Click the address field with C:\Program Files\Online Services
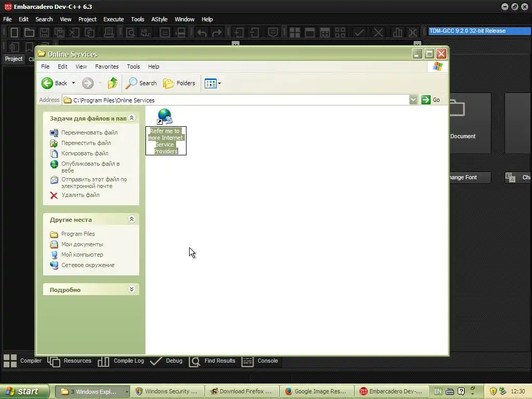Viewport: 532px width, 399px height. (x=236, y=100)
